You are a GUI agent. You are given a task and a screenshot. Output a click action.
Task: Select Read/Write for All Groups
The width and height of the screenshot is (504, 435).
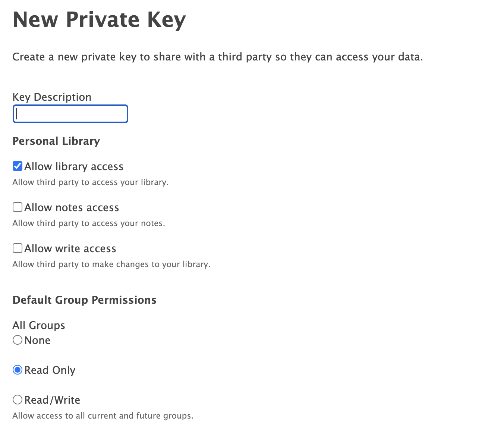click(17, 399)
